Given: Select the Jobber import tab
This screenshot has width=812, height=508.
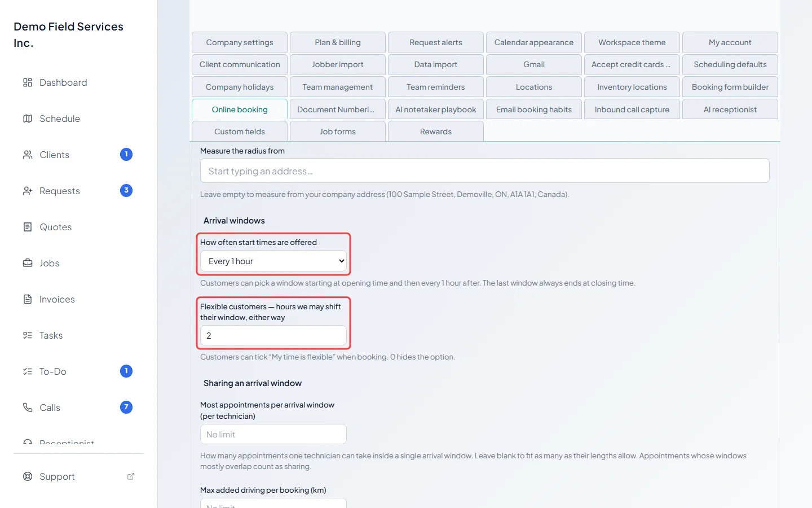Looking at the screenshot, I should pyautogui.click(x=338, y=64).
